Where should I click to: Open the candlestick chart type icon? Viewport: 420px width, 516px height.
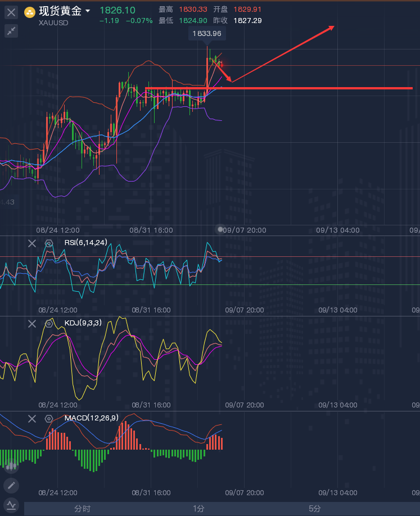point(11,465)
